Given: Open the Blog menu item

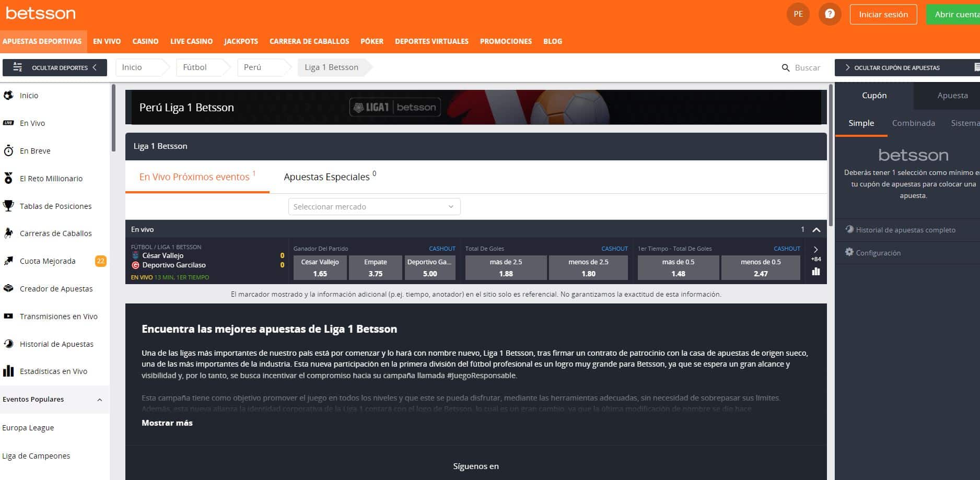Looking at the screenshot, I should (x=553, y=41).
